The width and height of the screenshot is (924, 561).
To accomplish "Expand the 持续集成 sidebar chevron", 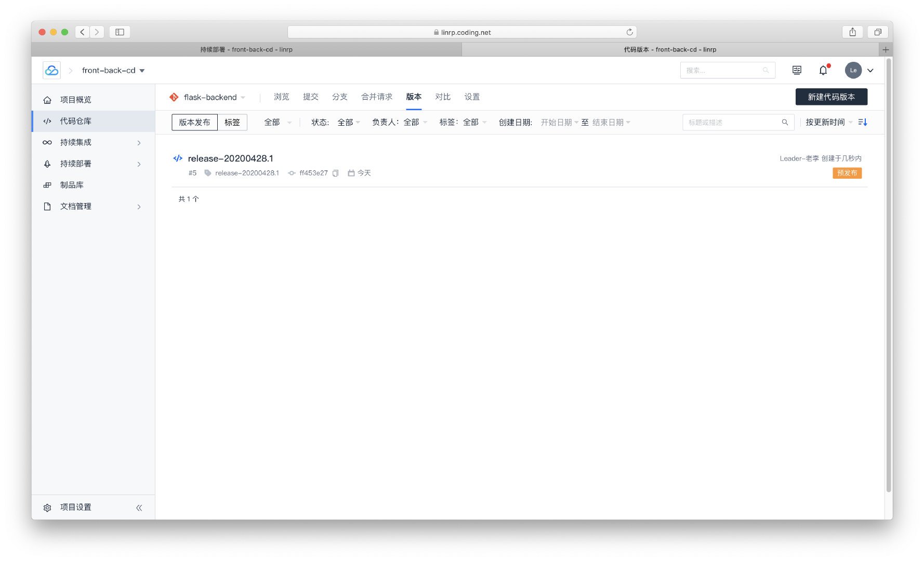I will (139, 143).
